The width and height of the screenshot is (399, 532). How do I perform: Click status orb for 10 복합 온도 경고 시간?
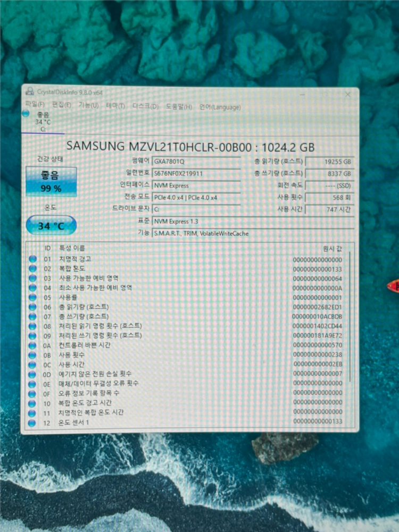(32, 403)
